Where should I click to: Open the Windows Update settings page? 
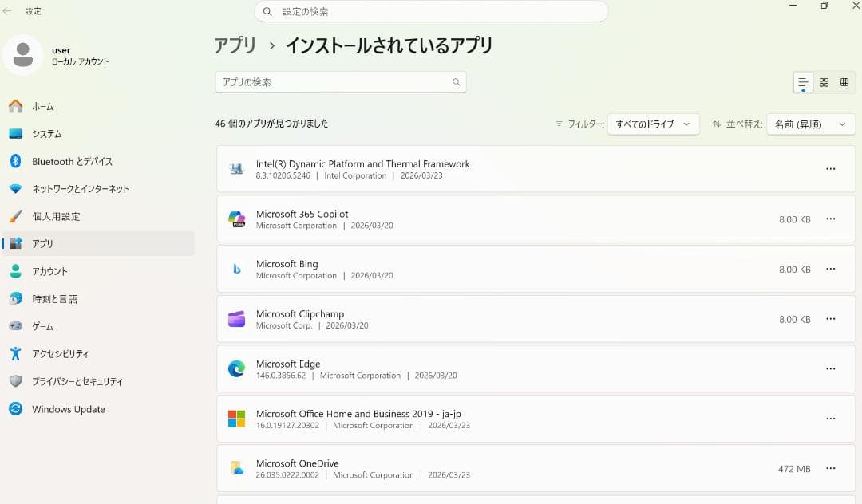pyautogui.click(x=98, y=408)
